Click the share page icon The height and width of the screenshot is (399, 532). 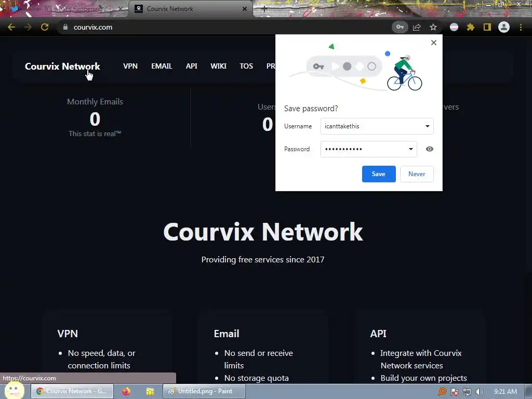(x=417, y=27)
